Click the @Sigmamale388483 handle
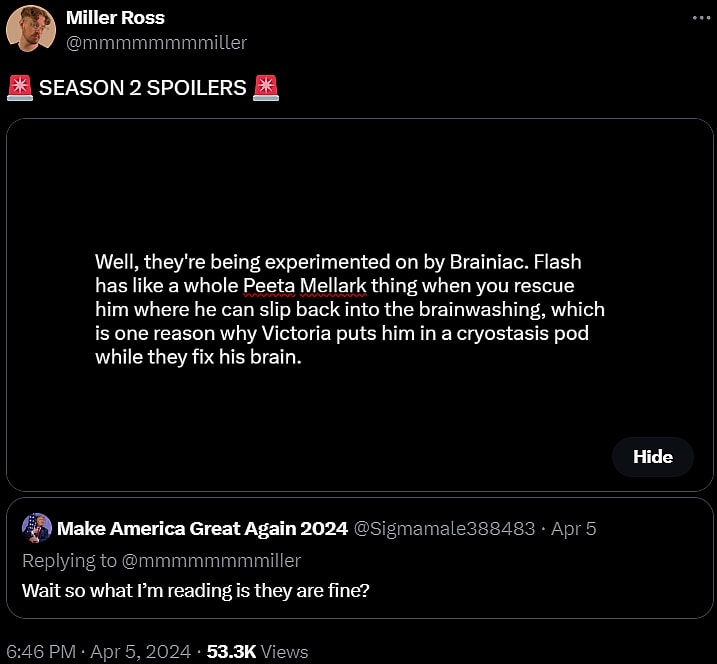 point(445,528)
